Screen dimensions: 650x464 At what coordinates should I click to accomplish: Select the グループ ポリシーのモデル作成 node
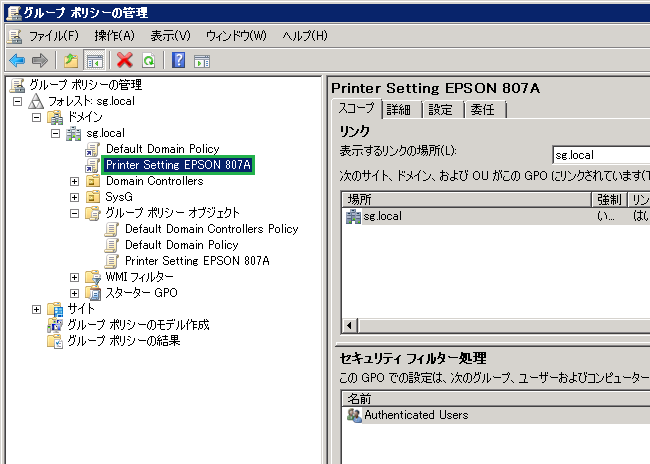[138, 325]
